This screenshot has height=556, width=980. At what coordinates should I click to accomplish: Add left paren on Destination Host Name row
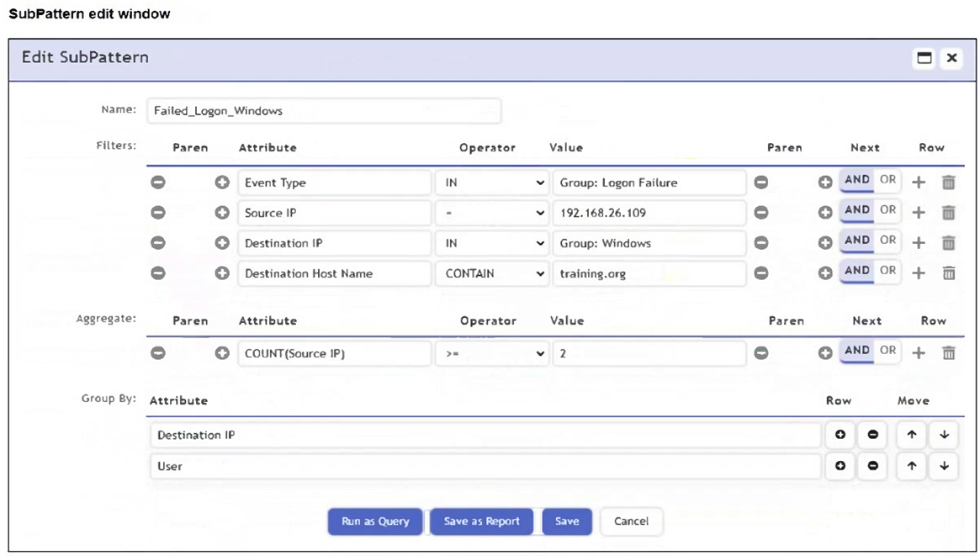click(222, 273)
